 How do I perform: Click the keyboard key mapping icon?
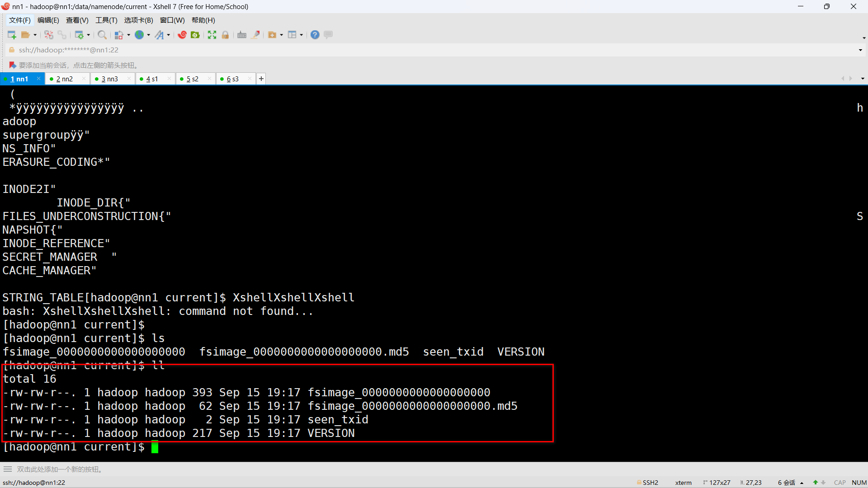242,35
